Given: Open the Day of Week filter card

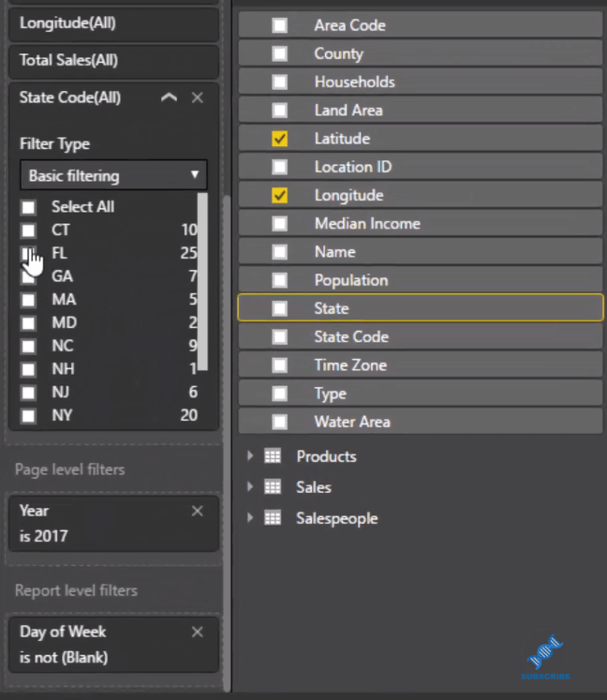Looking at the screenshot, I should tap(113, 645).
